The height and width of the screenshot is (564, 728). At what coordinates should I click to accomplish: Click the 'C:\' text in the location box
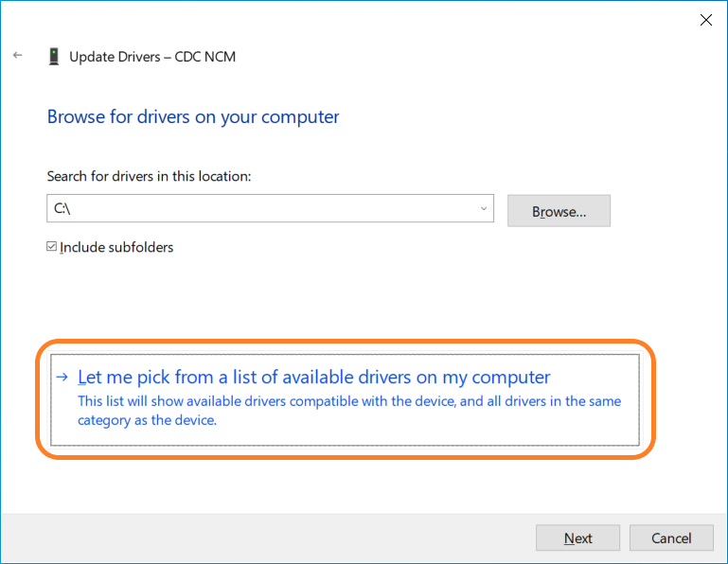(x=62, y=209)
